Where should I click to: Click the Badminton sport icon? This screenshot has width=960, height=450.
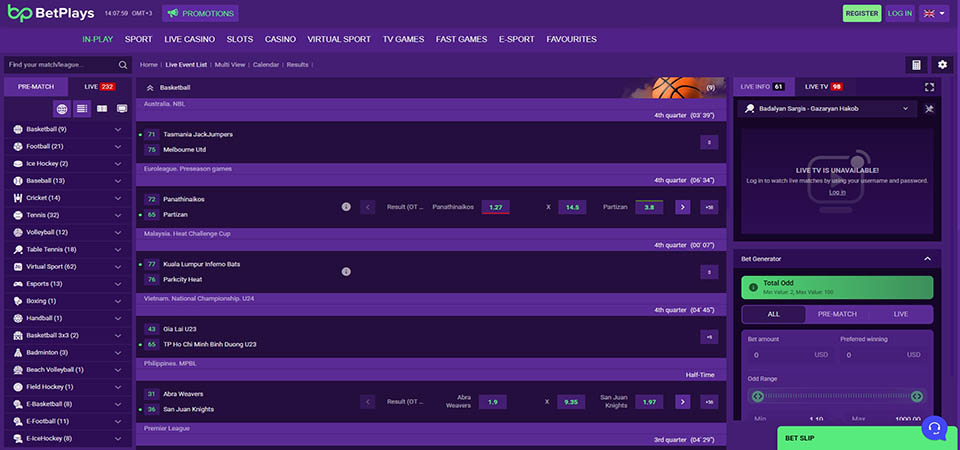click(18, 353)
